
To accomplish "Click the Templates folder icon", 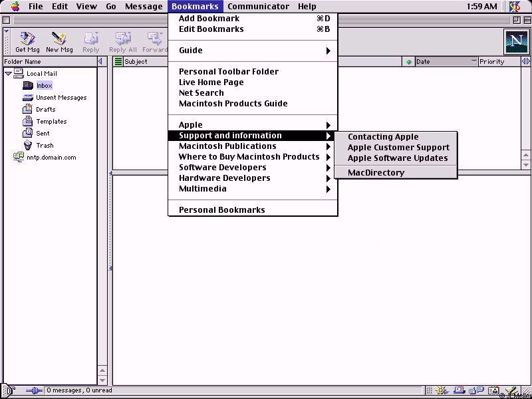I will 27,121.
